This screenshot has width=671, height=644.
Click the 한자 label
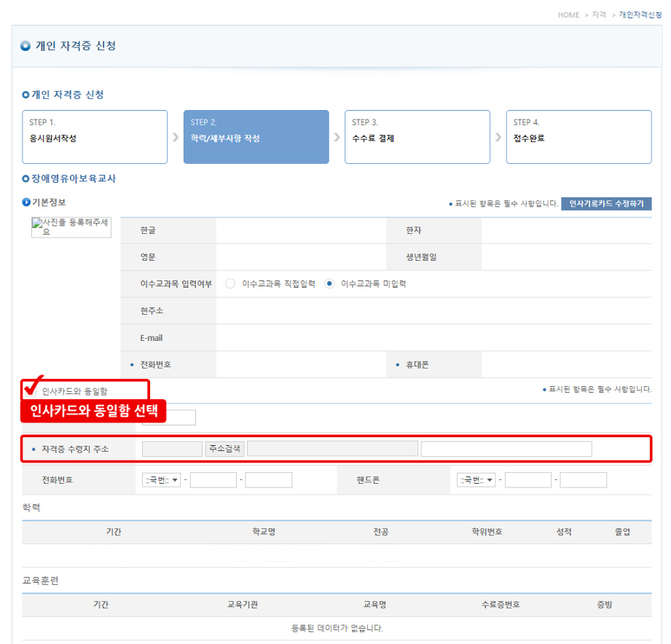[x=413, y=230]
